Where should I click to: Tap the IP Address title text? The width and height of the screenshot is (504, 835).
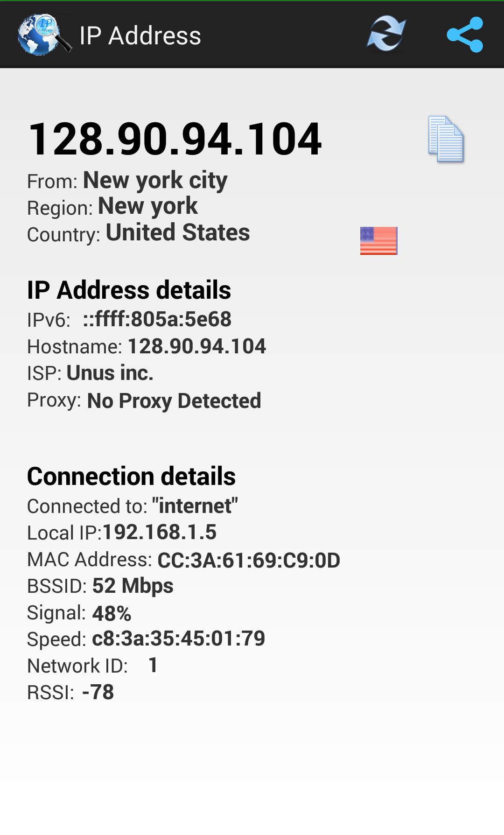pos(140,35)
